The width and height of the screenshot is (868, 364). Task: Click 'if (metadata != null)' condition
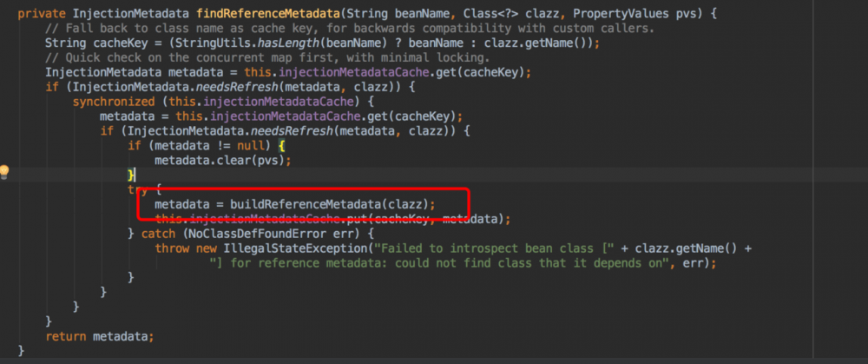201,146
